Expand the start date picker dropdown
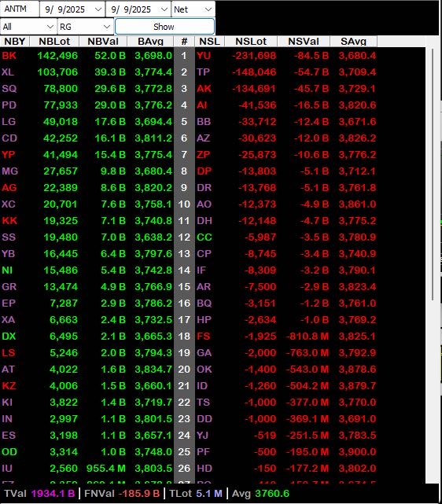 click(98, 9)
